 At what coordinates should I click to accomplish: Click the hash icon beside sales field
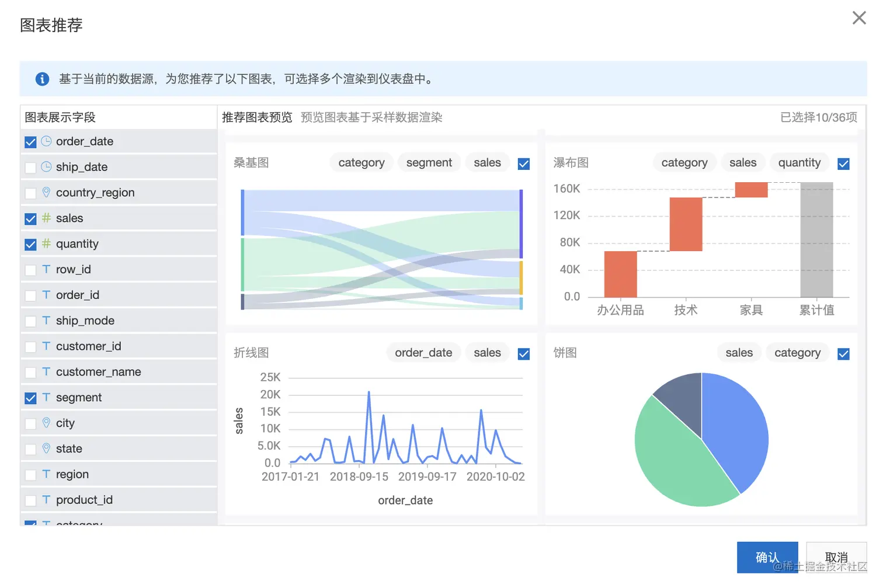tap(46, 218)
